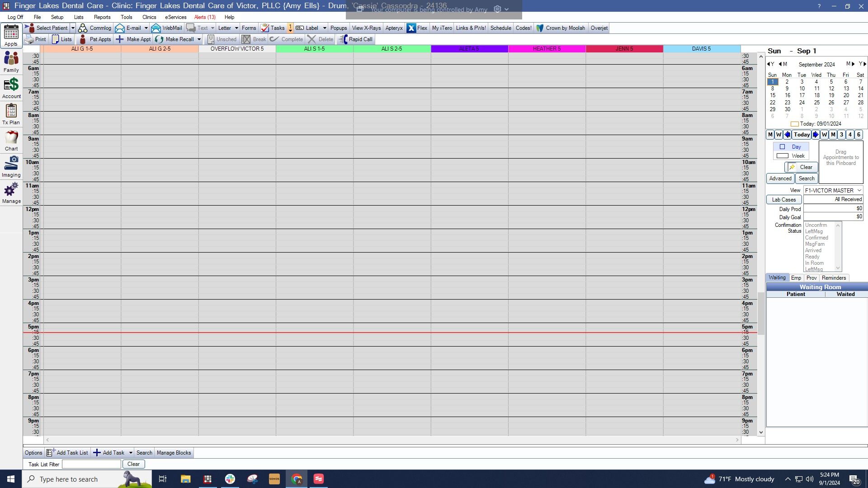This screenshot has width=868, height=488.
Task: Click the ALETA 5 purple column header
Action: 469,49
